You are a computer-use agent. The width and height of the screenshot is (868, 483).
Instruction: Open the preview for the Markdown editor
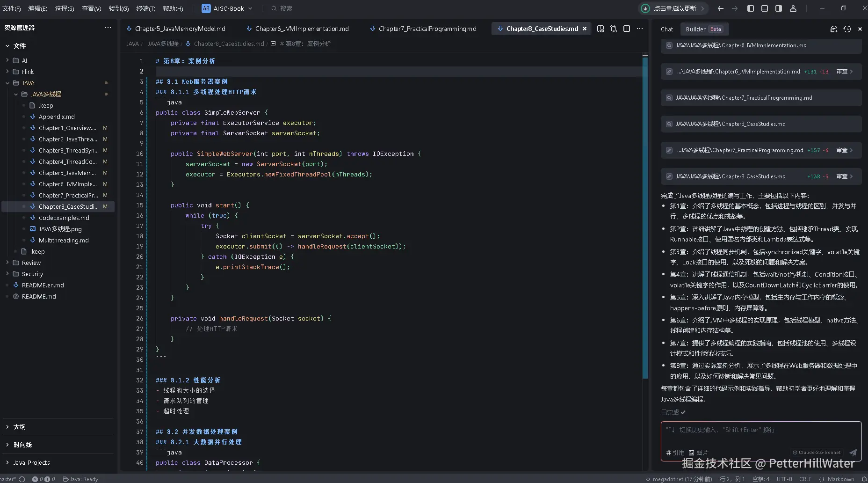[600, 29]
